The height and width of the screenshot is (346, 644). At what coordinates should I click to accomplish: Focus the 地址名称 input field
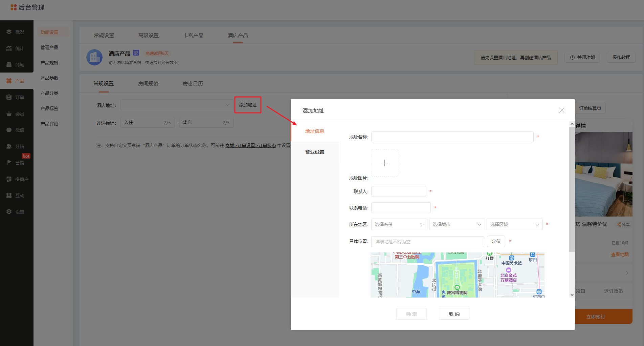(452, 137)
